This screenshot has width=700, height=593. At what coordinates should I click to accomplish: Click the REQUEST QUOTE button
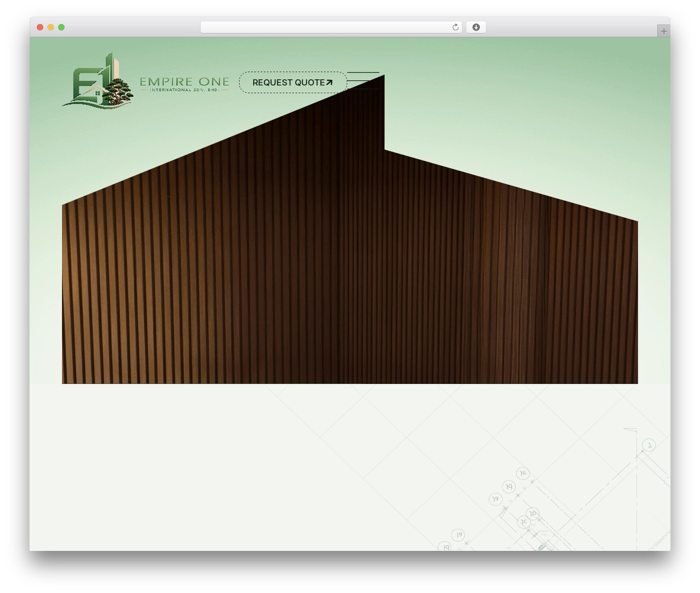point(293,82)
